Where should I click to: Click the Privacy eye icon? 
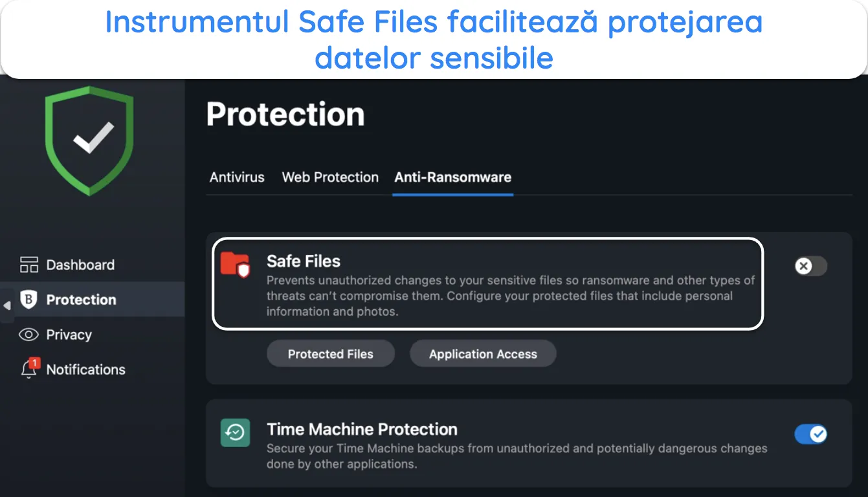pos(29,335)
